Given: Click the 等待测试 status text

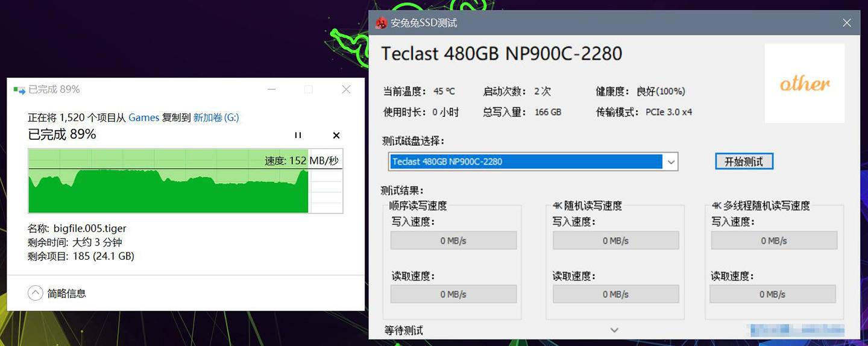Looking at the screenshot, I should pyautogui.click(x=404, y=330).
